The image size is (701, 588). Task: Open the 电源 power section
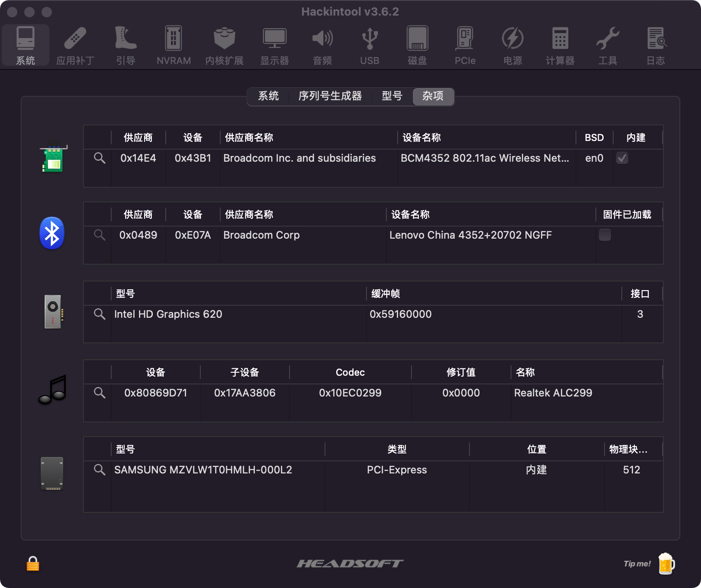tap(512, 45)
